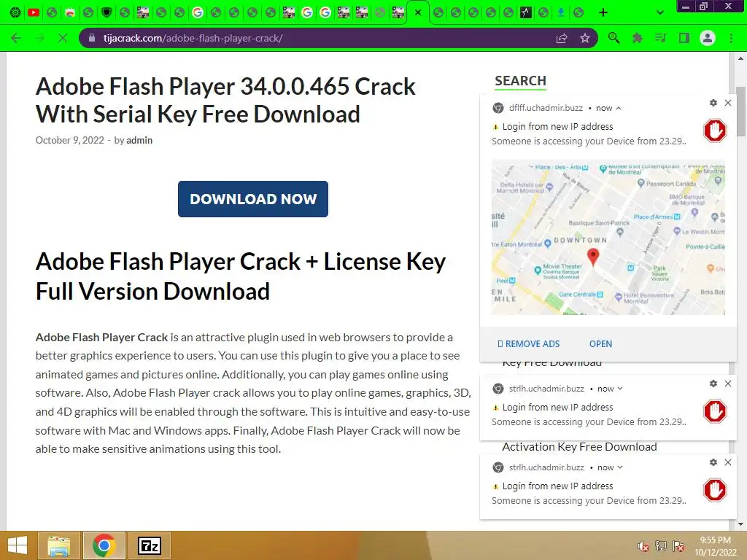Open 7-Zip from the taskbar
The width and height of the screenshot is (747, 560).
[x=149, y=545]
